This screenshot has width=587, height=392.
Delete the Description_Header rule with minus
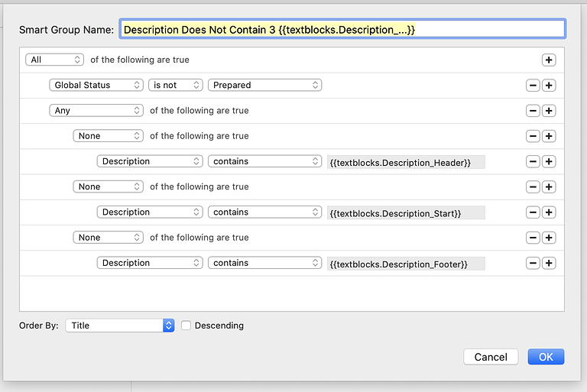point(533,161)
